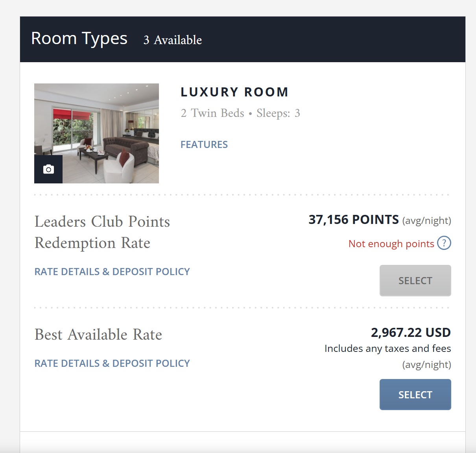476x453 pixels.
Task: Click "(avg/night)" beside the points amount
Action: point(426,220)
